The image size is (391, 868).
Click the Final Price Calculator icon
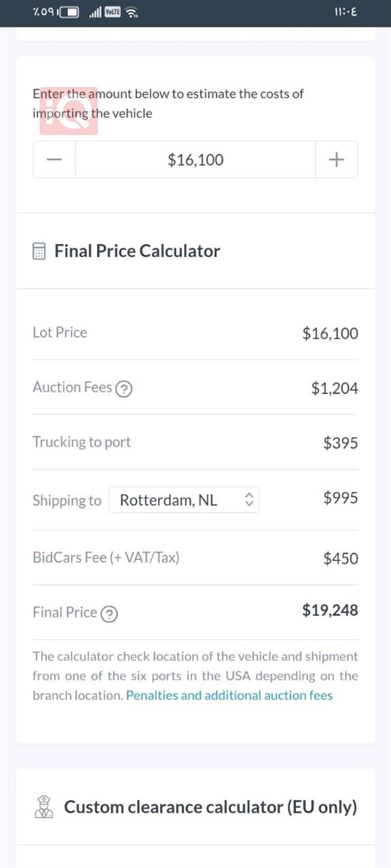pyautogui.click(x=40, y=251)
